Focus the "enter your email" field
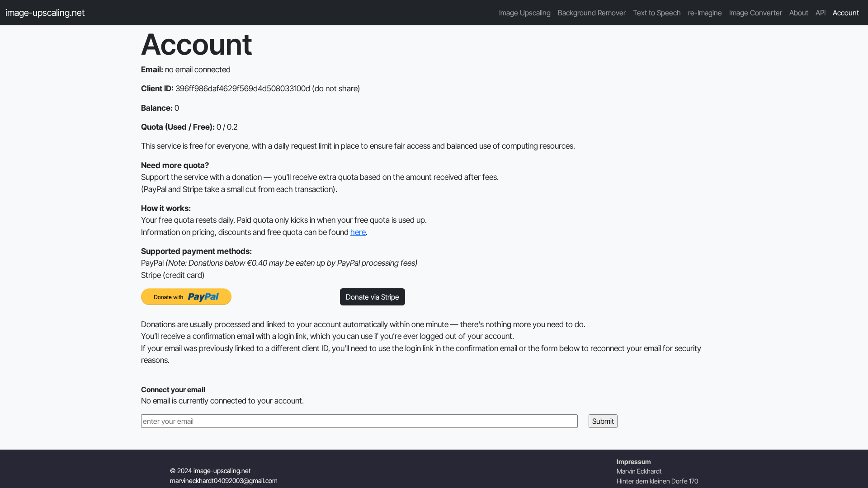Image resolution: width=868 pixels, height=488 pixels. coord(359,421)
